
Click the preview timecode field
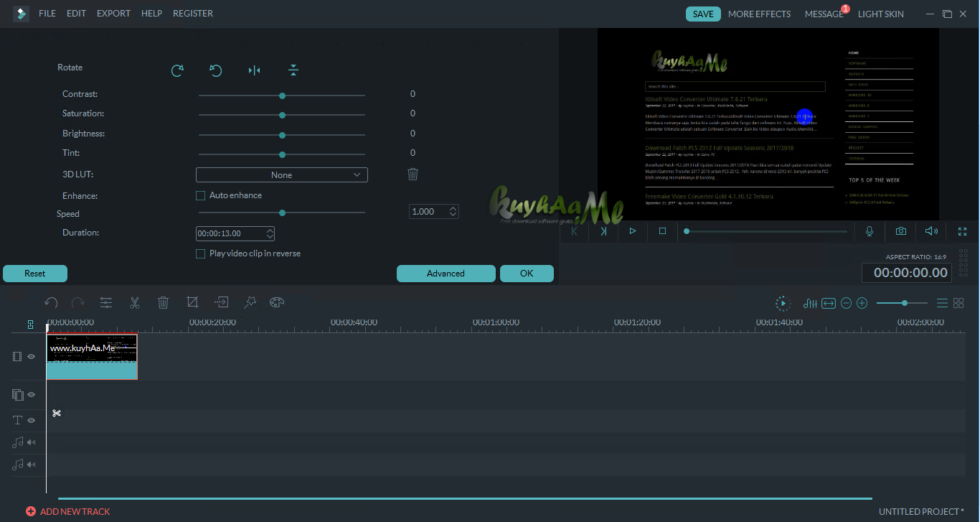click(x=907, y=273)
